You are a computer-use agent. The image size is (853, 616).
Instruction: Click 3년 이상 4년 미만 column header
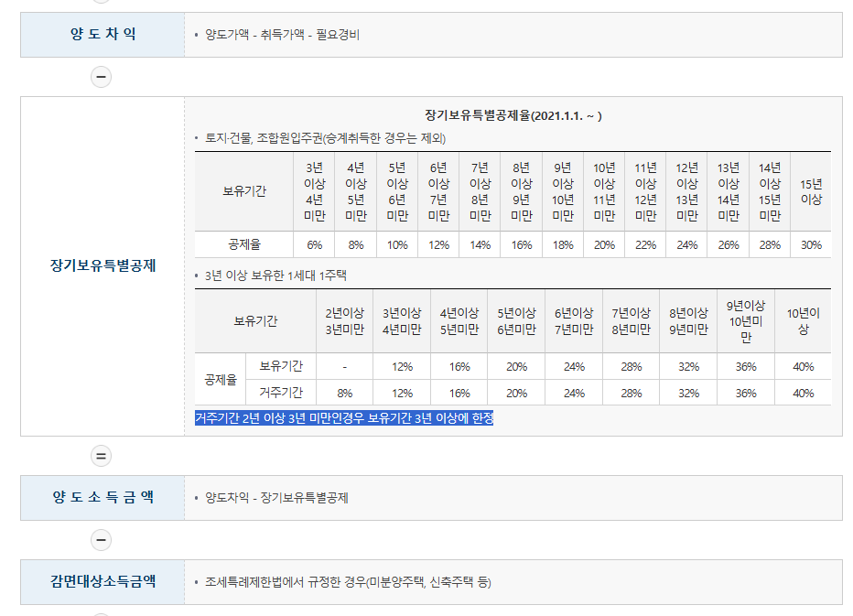coord(315,191)
